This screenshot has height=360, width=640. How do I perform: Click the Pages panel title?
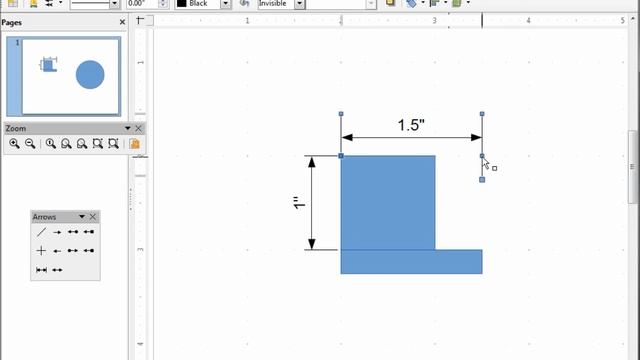tap(11, 22)
